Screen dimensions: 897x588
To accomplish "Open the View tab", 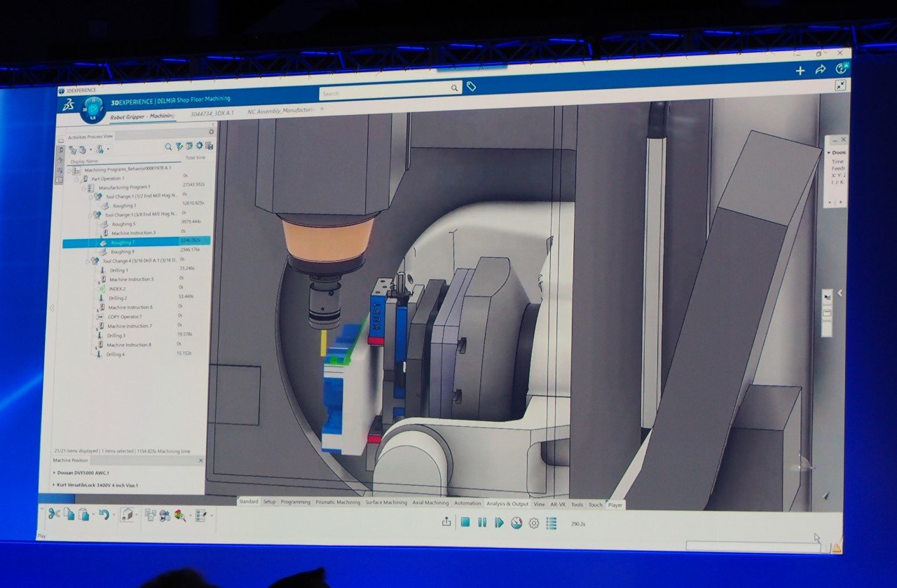I will (x=539, y=504).
